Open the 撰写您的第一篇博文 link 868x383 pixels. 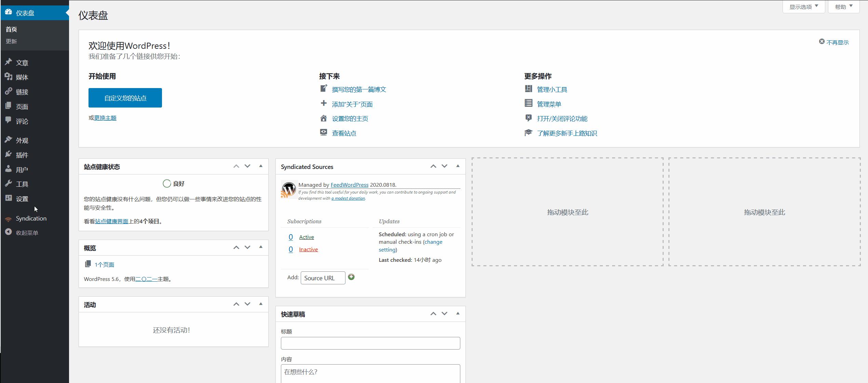359,89
